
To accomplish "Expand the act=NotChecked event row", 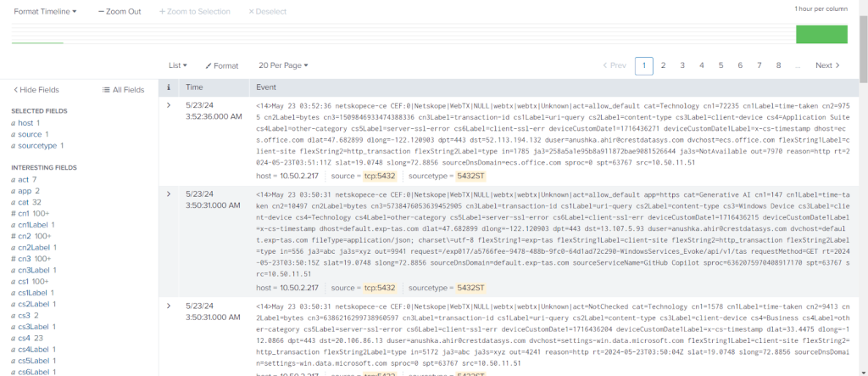I will tap(169, 306).
